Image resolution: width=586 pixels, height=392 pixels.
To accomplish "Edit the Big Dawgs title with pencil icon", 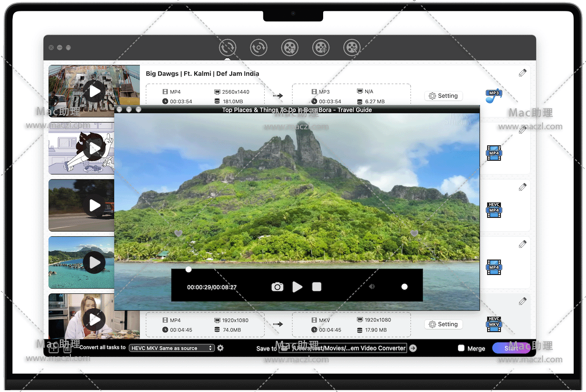I will (x=522, y=73).
